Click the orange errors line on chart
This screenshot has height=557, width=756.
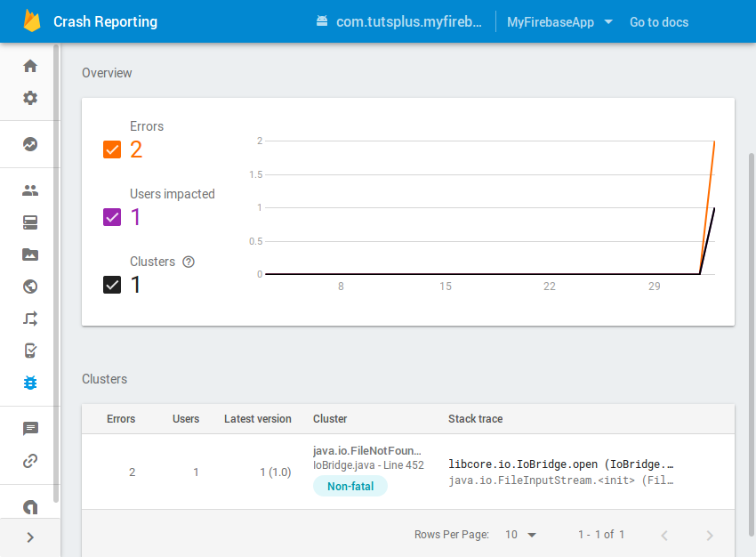(x=708, y=207)
